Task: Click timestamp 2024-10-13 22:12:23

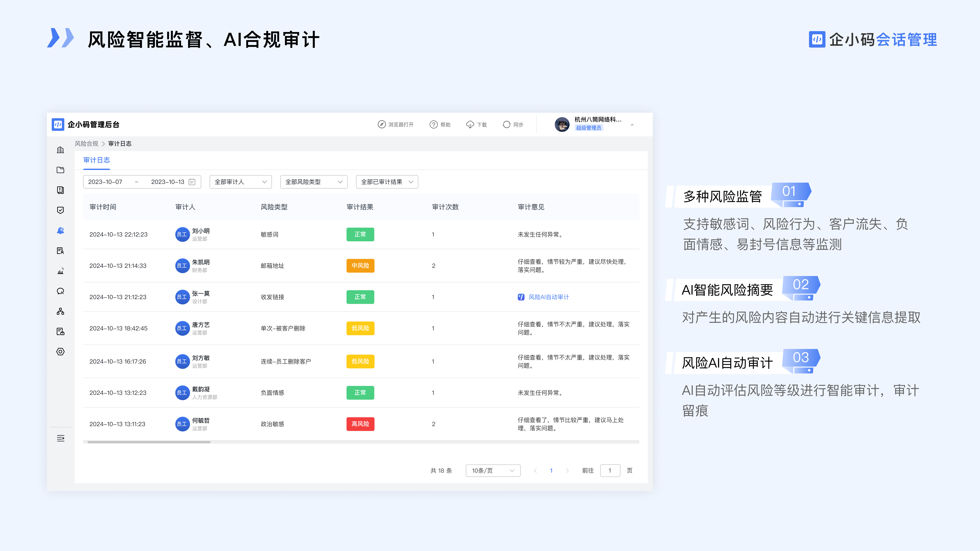Action: point(118,235)
